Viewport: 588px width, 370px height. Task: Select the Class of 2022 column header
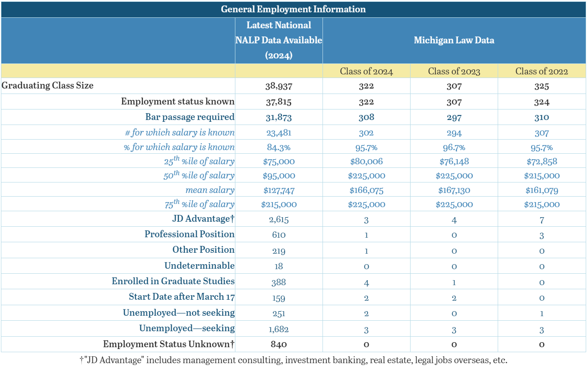click(x=541, y=71)
